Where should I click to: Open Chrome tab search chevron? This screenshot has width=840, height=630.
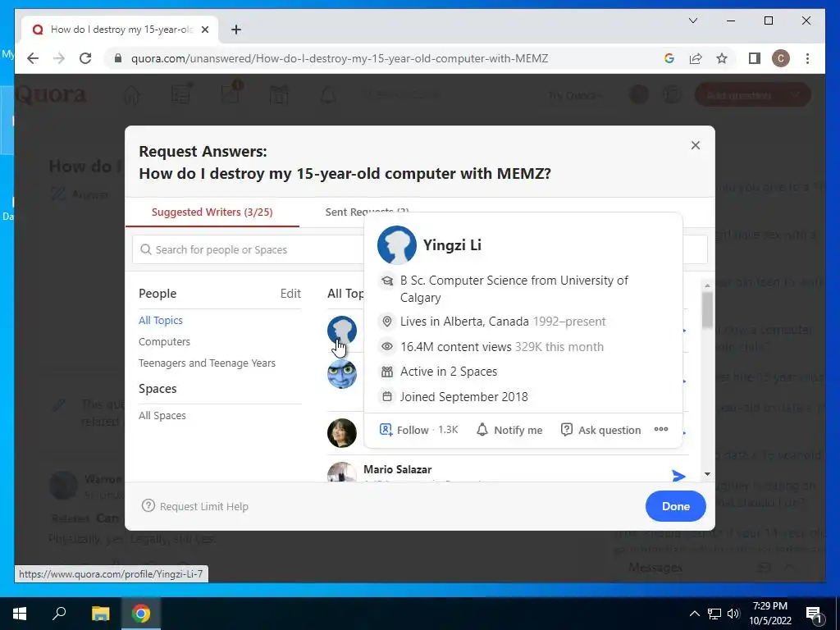[x=692, y=21]
